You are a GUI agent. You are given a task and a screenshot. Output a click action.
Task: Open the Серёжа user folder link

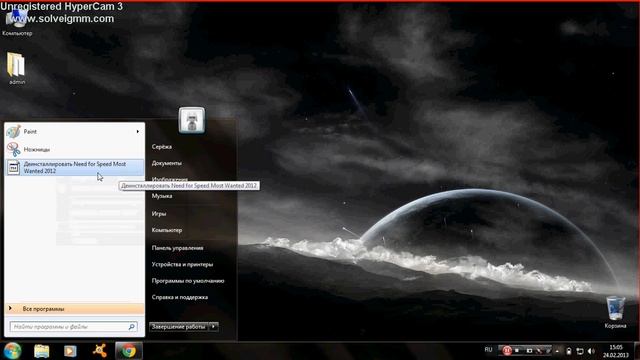[x=162, y=147]
